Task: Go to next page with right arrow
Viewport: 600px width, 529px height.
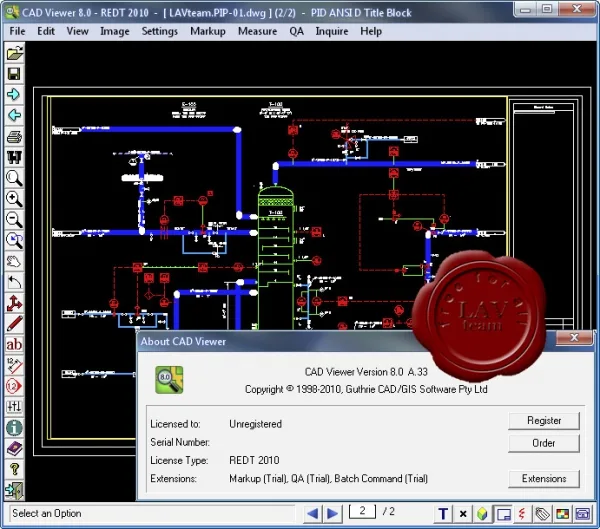Action: 333,514
